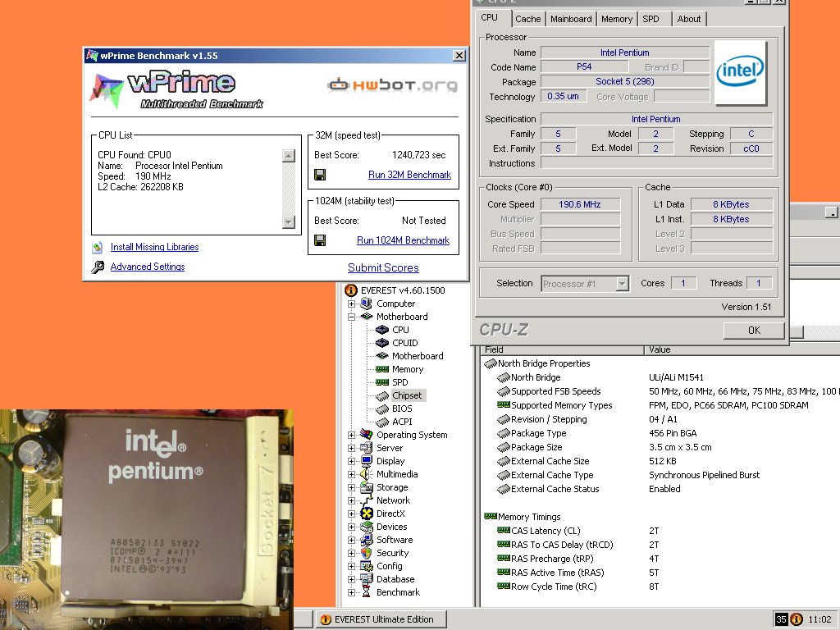The width and height of the screenshot is (840, 630).
Task: Select the Config item in tree
Action: click(x=389, y=566)
